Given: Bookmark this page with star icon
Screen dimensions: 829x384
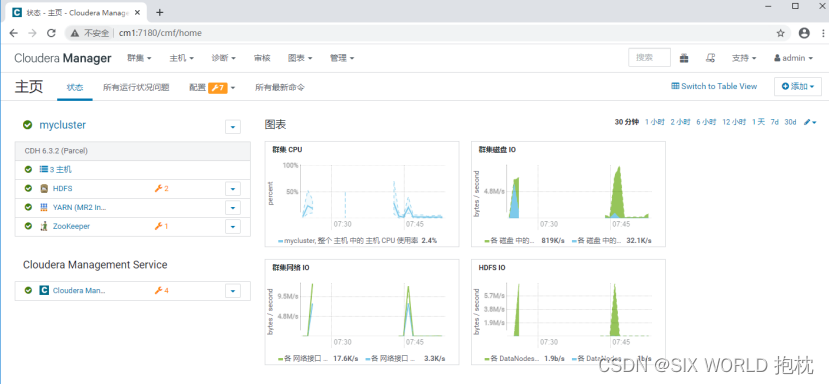Looking at the screenshot, I should click(x=780, y=33).
